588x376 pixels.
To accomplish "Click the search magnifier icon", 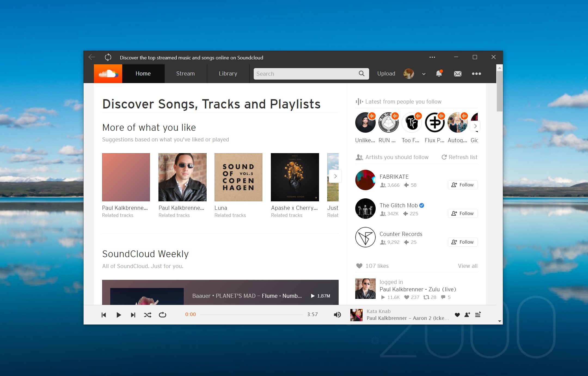I will click(362, 74).
